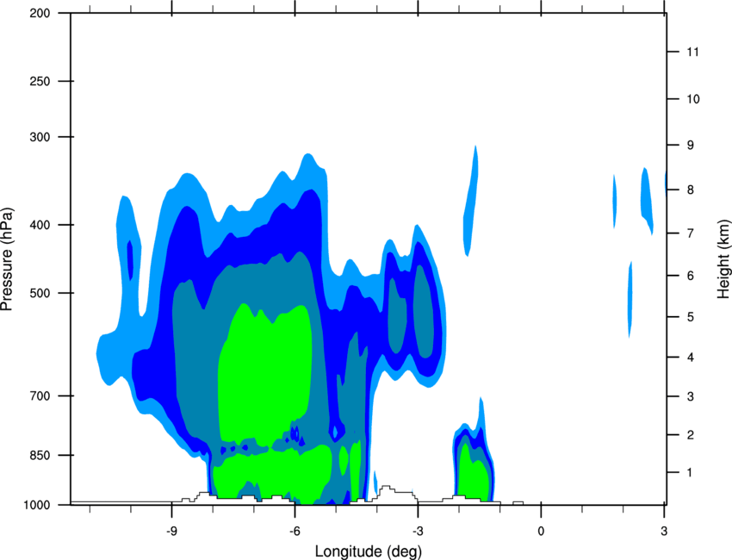This screenshot has height=560, width=732.
Task: Click the 1 km height label
Action: tap(690, 473)
